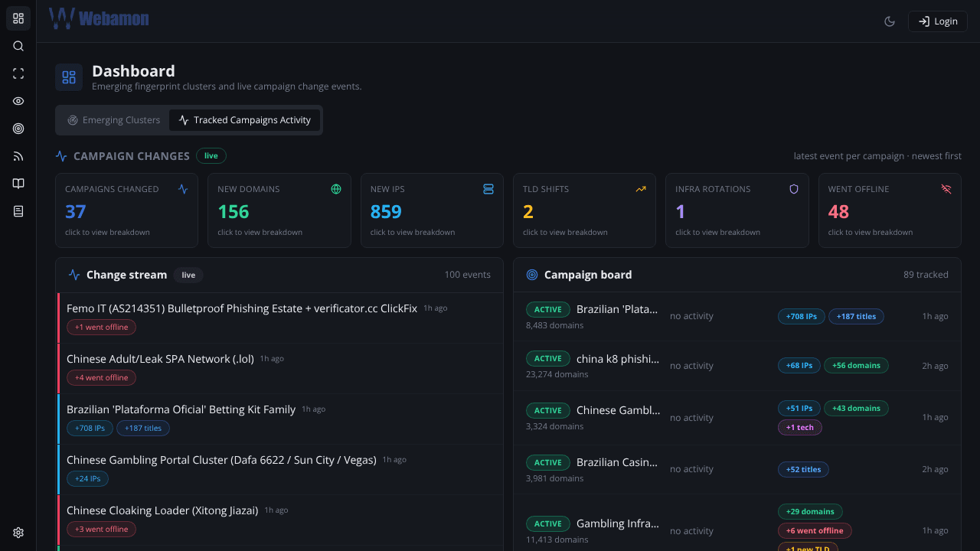Switch to the Emerging Clusters tab

[x=113, y=120]
